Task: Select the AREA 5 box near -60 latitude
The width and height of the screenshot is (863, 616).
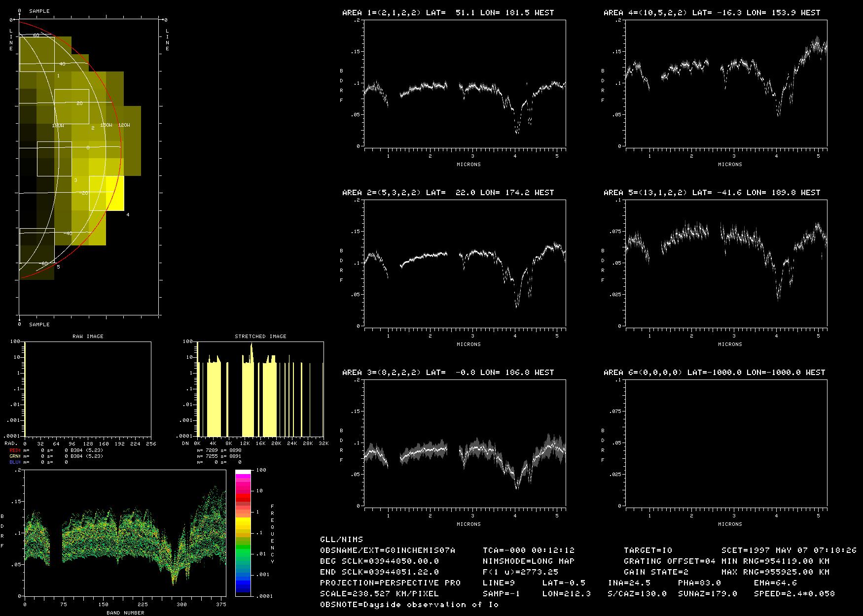Action: (37, 245)
